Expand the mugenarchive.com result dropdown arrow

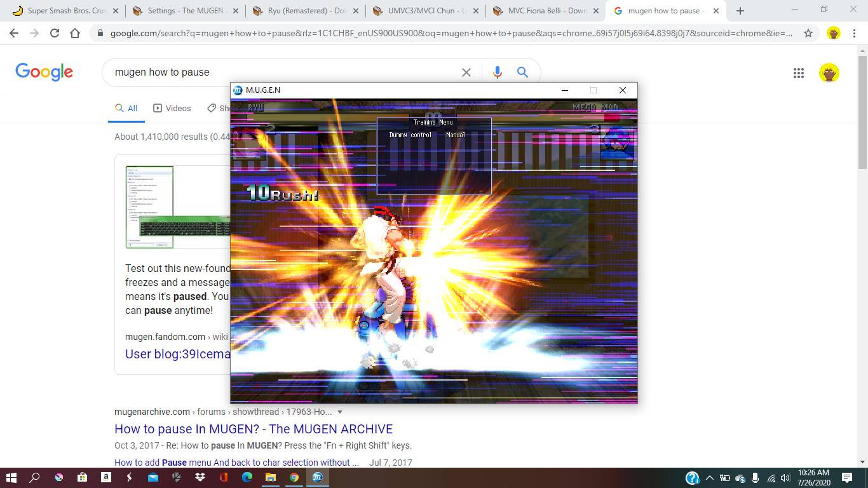[x=340, y=412]
